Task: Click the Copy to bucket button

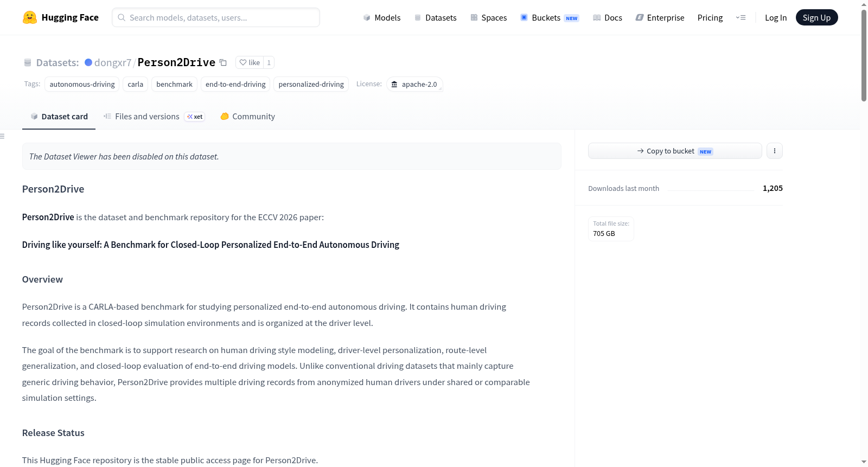Action: (x=675, y=151)
